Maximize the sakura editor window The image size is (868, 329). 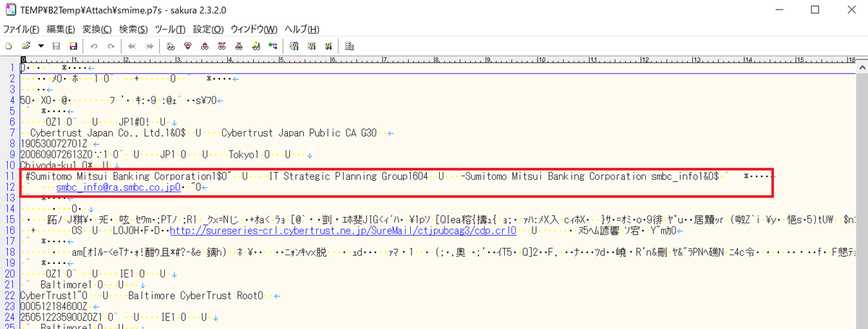pos(814,10)
